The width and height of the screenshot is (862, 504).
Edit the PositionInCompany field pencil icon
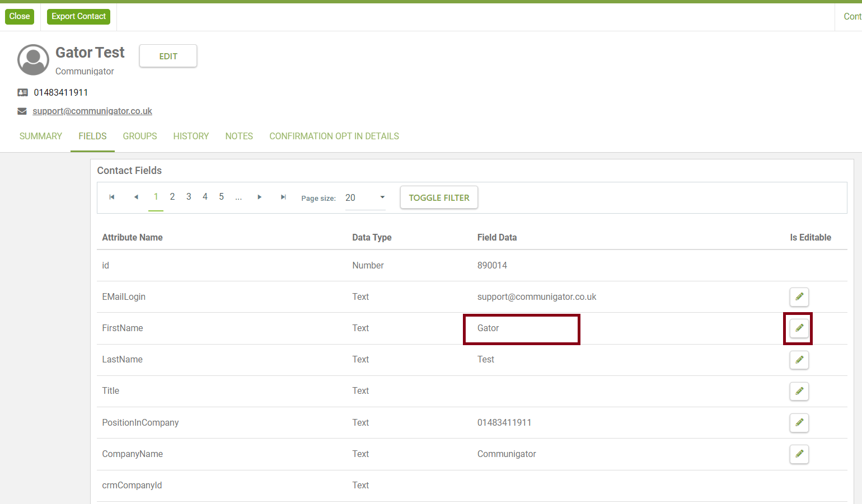pos(799,422)
